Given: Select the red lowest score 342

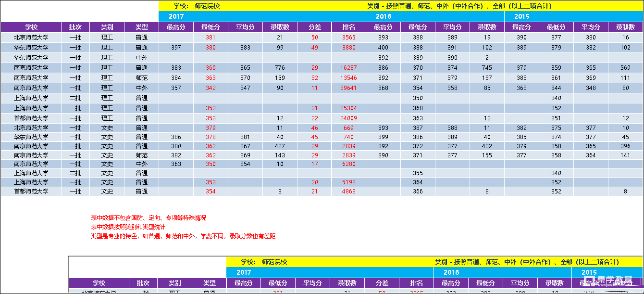Looking at the screenshot, I should pyautogui.click(x=211, y=88).
